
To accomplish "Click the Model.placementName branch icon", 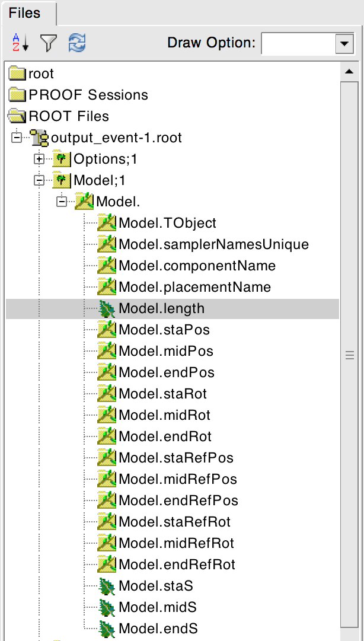I will (107, 286).
